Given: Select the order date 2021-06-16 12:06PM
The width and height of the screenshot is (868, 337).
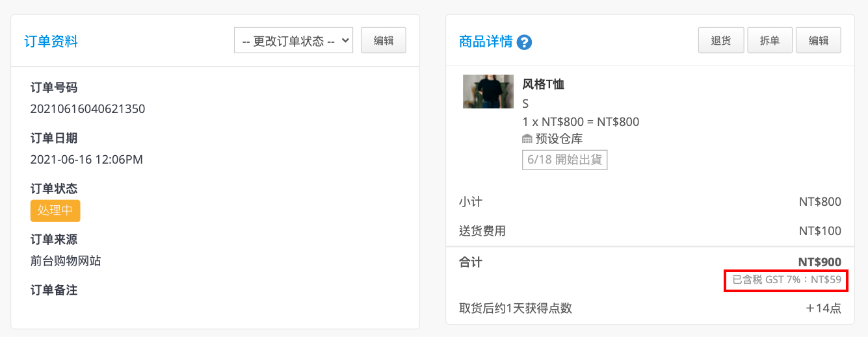Looking at the screenshot, I should tap(86, 159).
